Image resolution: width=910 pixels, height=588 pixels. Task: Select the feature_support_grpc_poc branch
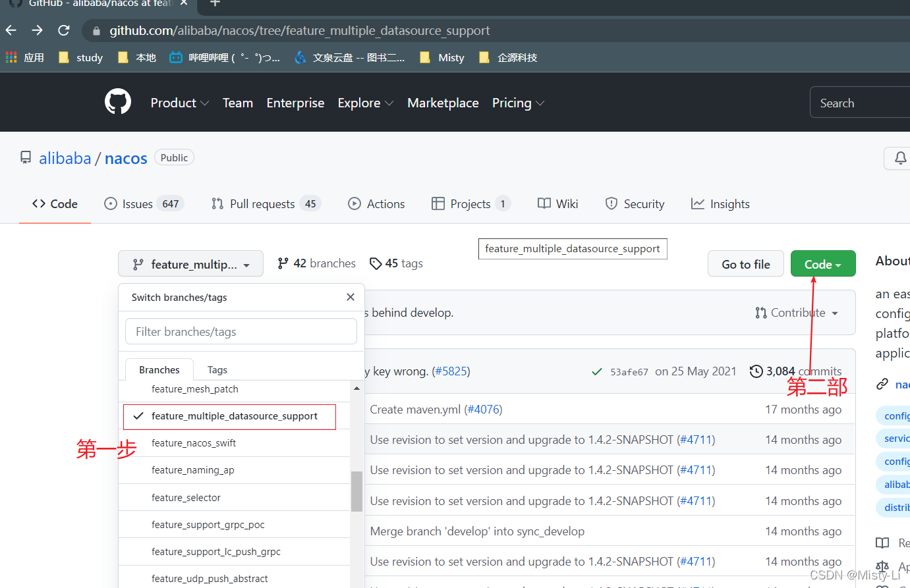[234, 525]
